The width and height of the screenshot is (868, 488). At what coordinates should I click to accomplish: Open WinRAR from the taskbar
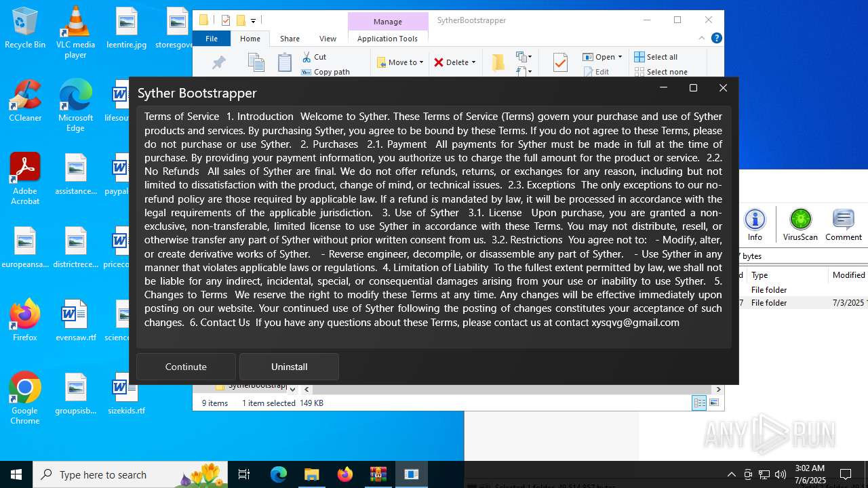coord(378,474)
